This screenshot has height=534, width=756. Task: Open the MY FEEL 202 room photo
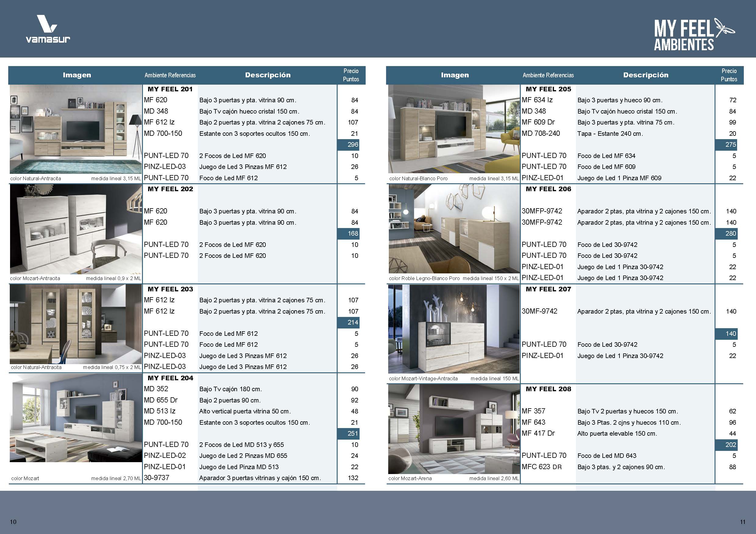click(76, 229)
